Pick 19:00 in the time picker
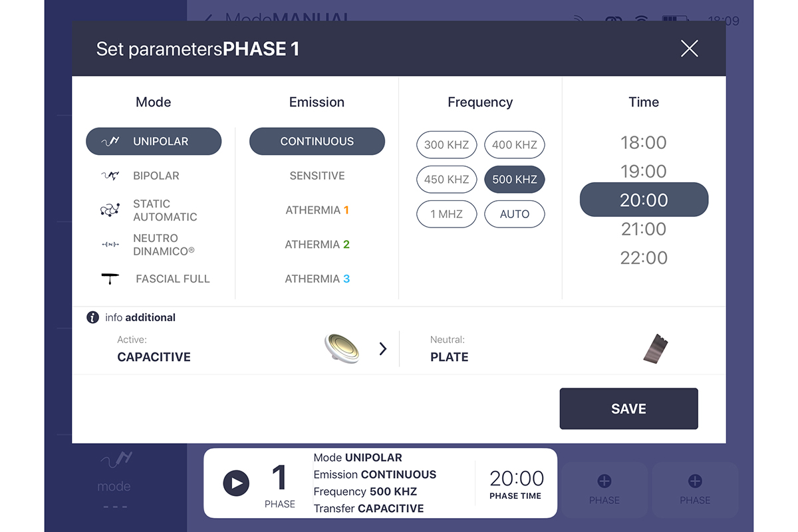Image resolution: width=798 pixels, height=532 pixels. (x=644, y=171)
